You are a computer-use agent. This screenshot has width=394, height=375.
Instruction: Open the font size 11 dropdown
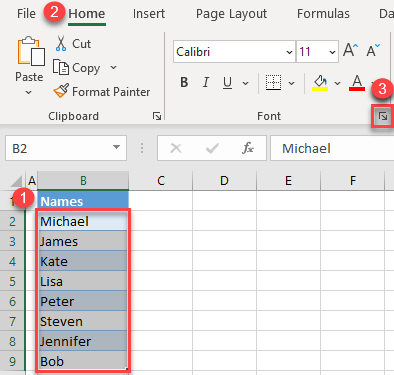(x=332, y=52)
